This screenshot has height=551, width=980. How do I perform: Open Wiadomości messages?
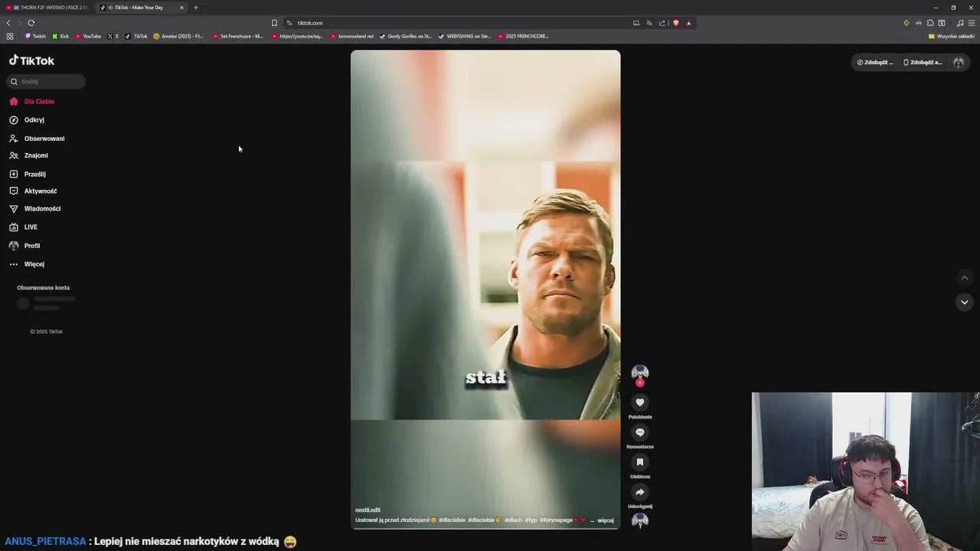(34, 209)
